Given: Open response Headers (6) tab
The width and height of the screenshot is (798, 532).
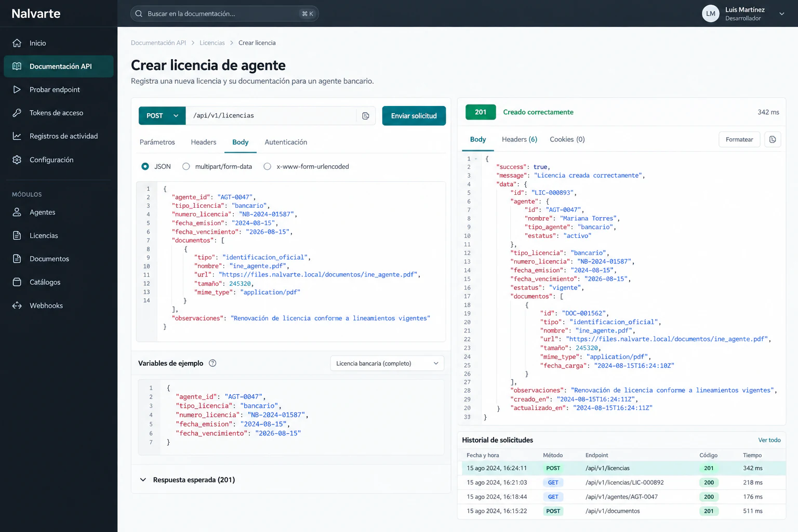Looking at the screenshot, I should click(520, 139).
